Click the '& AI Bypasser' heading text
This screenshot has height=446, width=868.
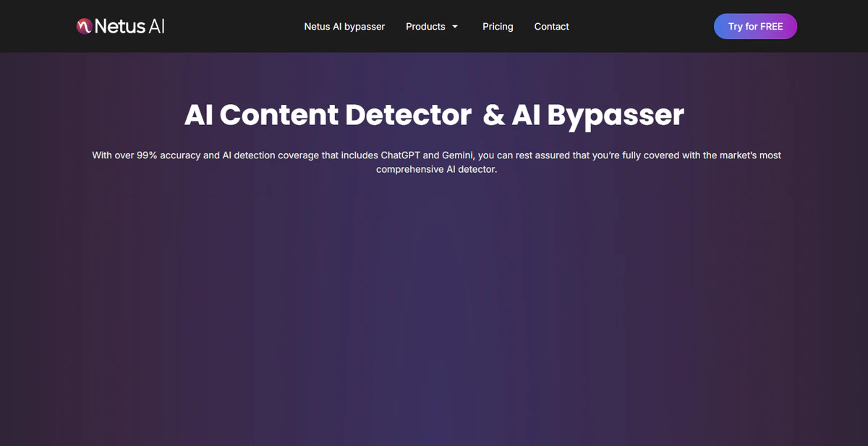tap(583, 115)
